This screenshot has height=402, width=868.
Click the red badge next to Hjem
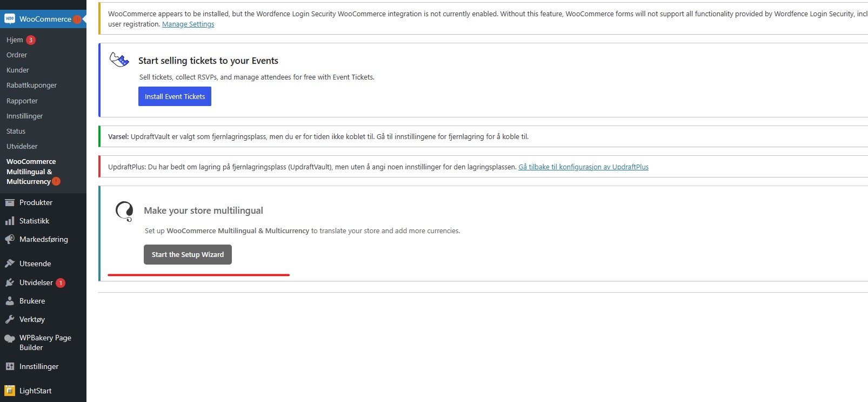[x=31, y=40]
